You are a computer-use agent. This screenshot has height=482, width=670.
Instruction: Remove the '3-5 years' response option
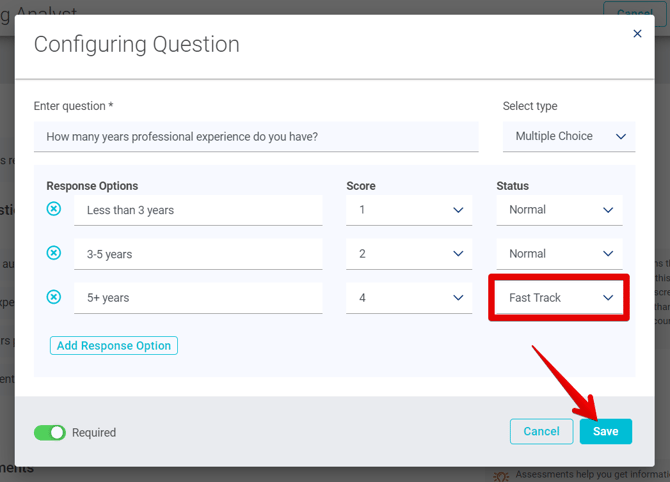coord(54,253)
